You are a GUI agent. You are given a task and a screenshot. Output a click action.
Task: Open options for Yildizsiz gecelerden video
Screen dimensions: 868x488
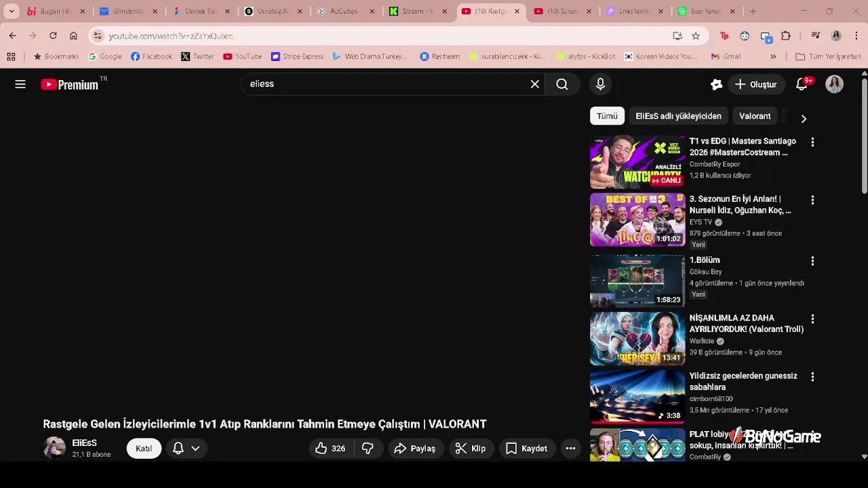[x=812, y=377]
